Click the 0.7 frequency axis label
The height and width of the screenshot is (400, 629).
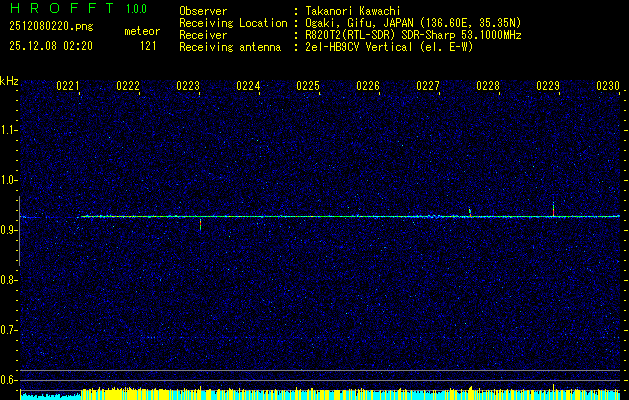pos(9,329)
